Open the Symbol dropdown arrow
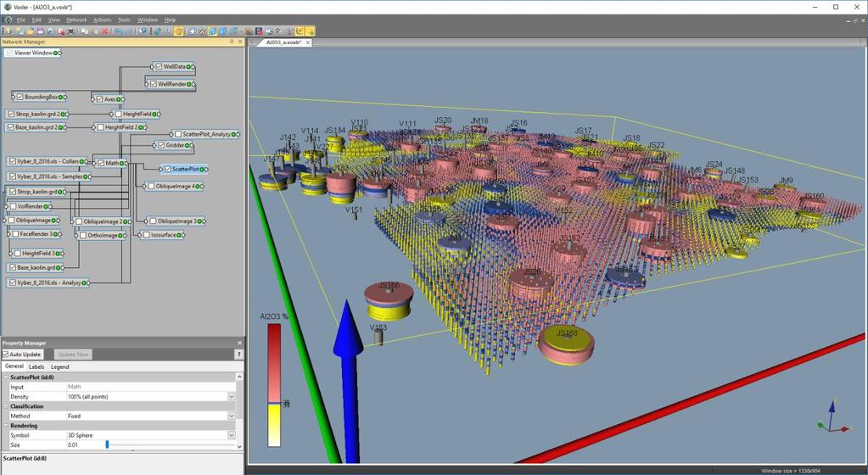This screenshot has height=475, width=868. coord(232,435)
